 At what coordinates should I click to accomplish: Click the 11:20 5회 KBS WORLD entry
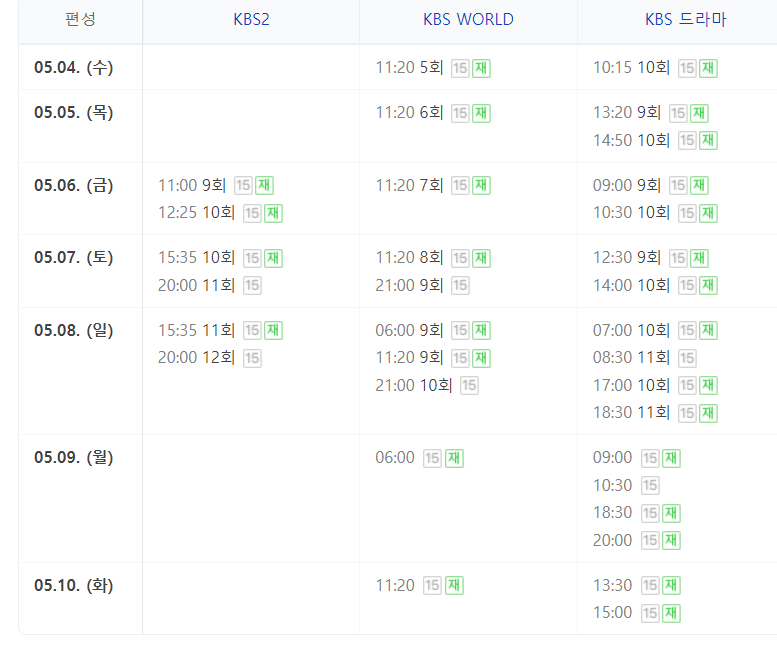pyautogui.click(x=409, y=67)
